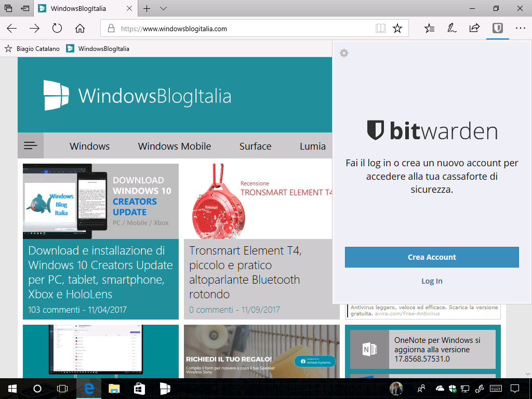Click Log In link in Bitwarden
532x399 pixels.
432,281
